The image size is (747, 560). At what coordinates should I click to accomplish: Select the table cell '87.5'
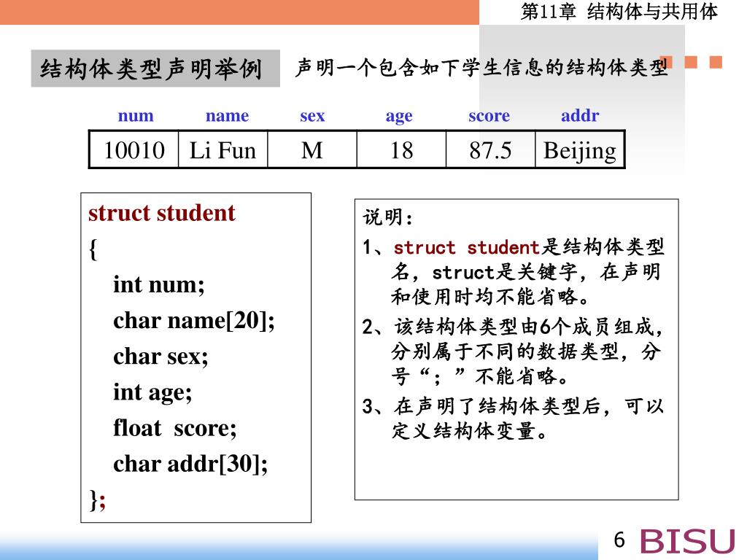(x=490, y=150)
